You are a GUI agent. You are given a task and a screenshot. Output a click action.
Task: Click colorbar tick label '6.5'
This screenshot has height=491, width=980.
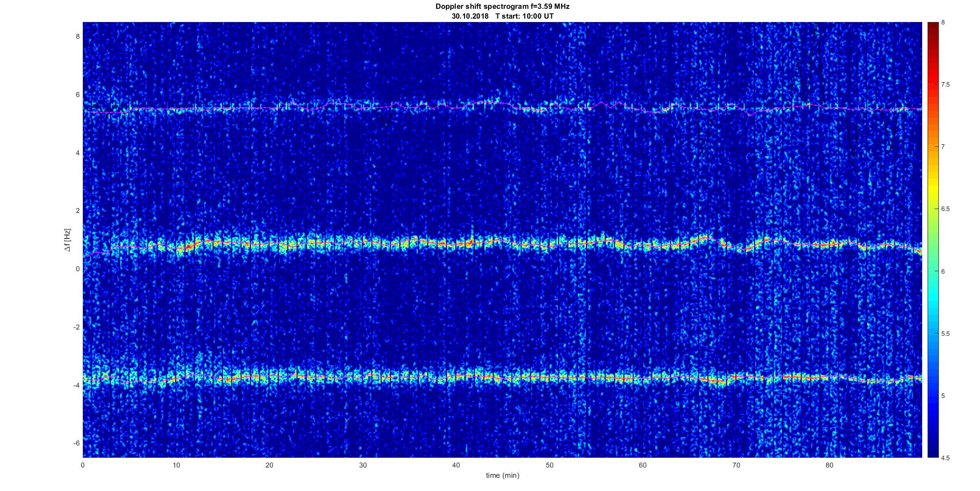(945, 209)
